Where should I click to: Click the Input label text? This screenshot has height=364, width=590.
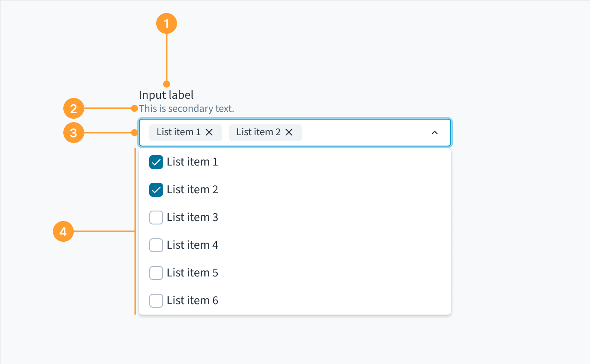coord(166,95)
